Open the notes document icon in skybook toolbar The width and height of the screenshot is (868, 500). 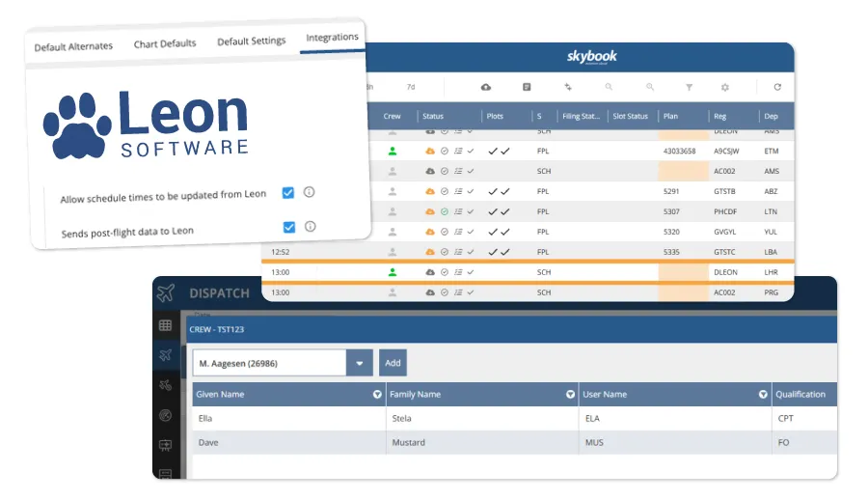527,87
